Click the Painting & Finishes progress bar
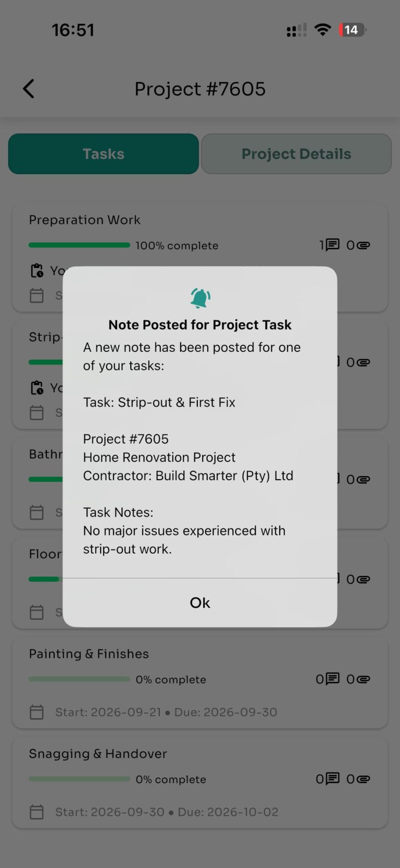 79,679
